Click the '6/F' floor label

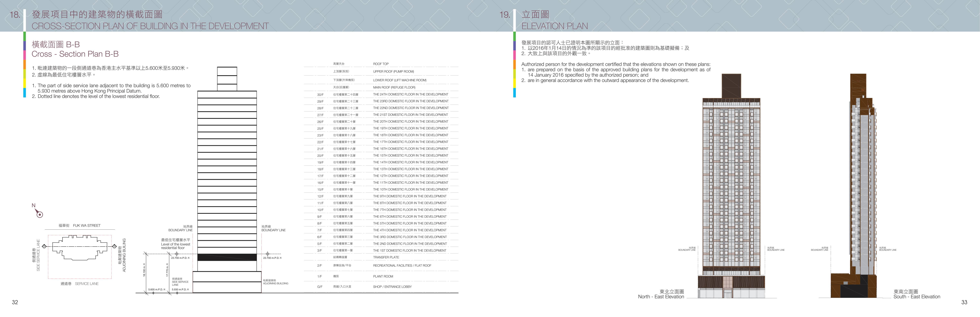(320, 237)
